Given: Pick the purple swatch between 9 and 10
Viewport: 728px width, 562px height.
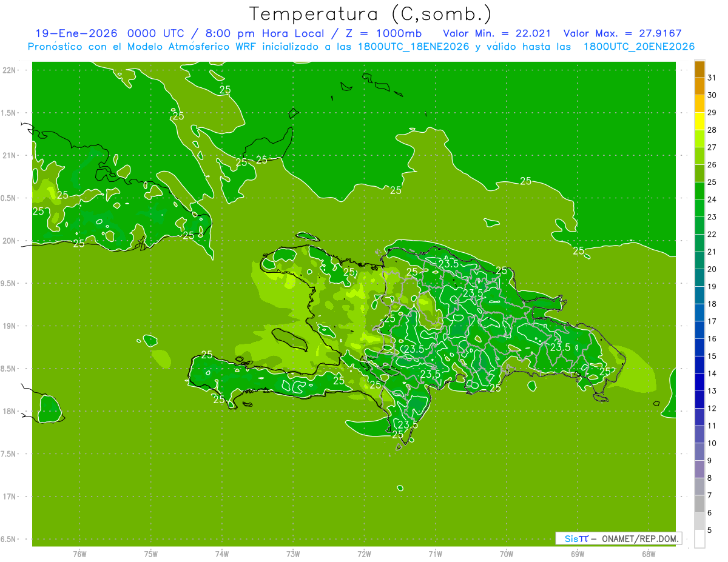Looking at the screenshot, I should pyautogui.click(x=699, y=452).
